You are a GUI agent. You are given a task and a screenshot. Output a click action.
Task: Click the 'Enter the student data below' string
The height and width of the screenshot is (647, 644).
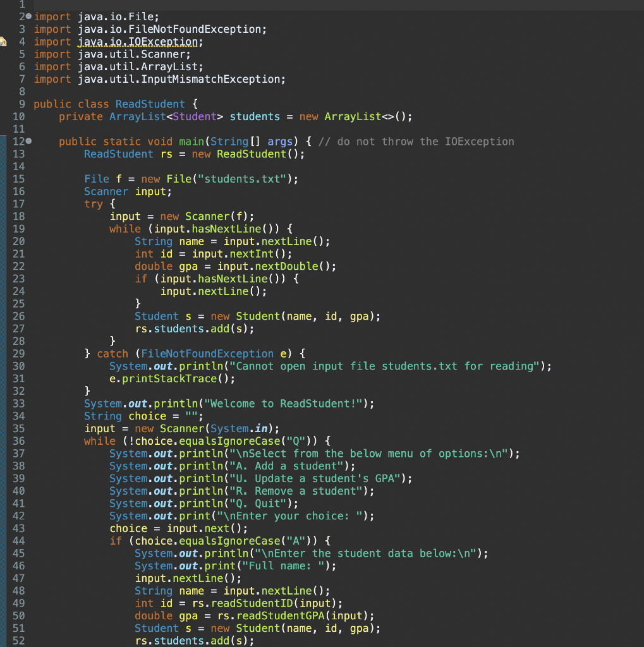(x=366, y=553)
